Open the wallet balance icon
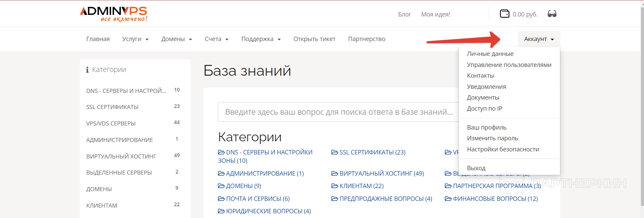 pyautogui.click(x=504, y=14)
